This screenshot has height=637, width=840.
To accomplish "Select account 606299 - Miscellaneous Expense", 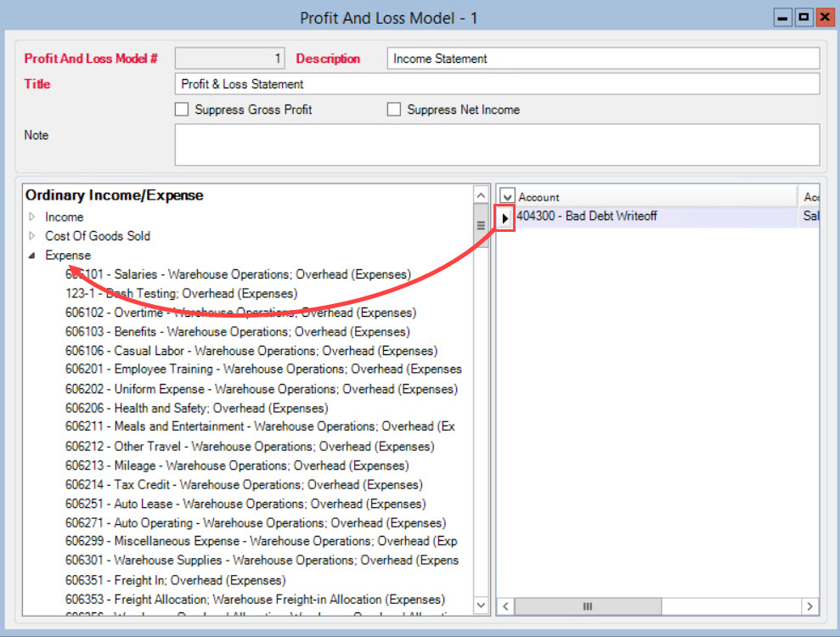I will point(262,541).
